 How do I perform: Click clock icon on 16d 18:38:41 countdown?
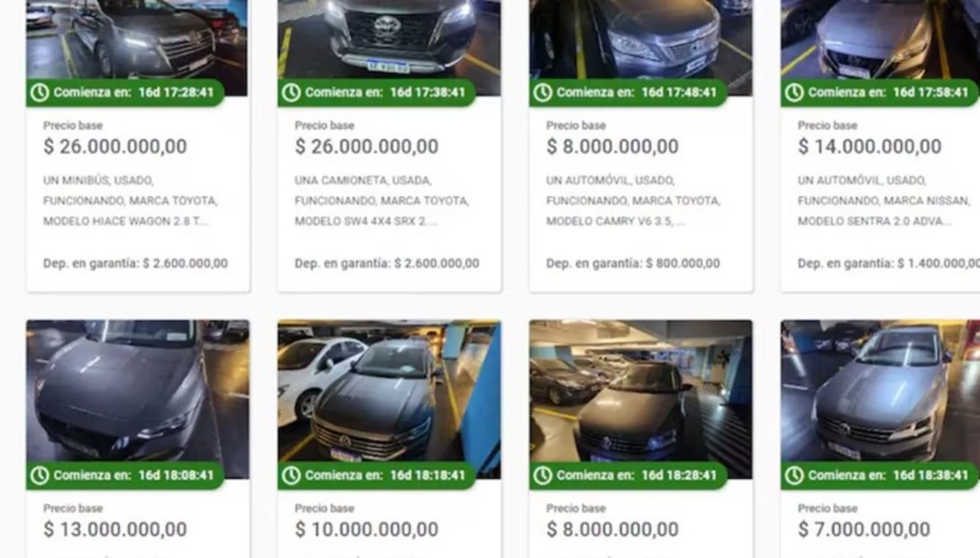click(x=794, y=475)
